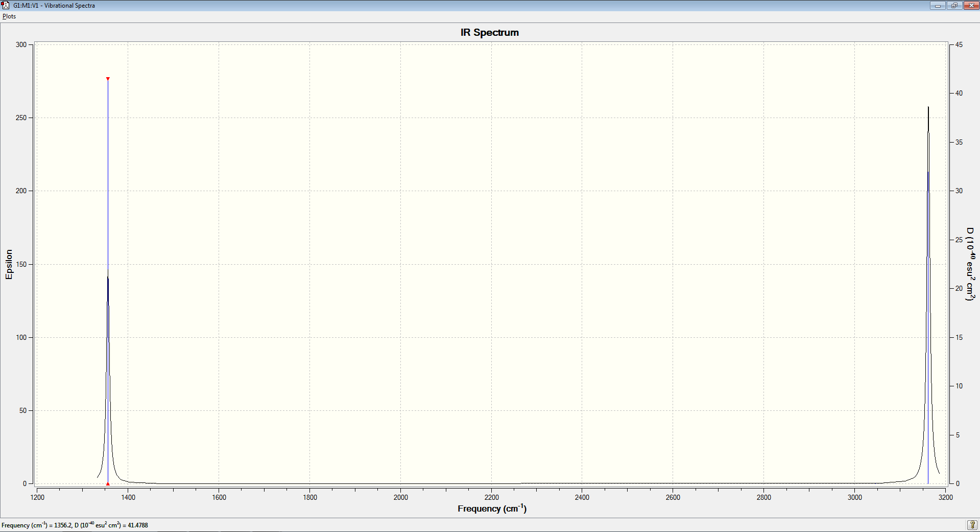The height and width of the screenshot is (532, 980).
Task: Click the 2200 tick label on the frequency axis
Action: click(492, 497)
